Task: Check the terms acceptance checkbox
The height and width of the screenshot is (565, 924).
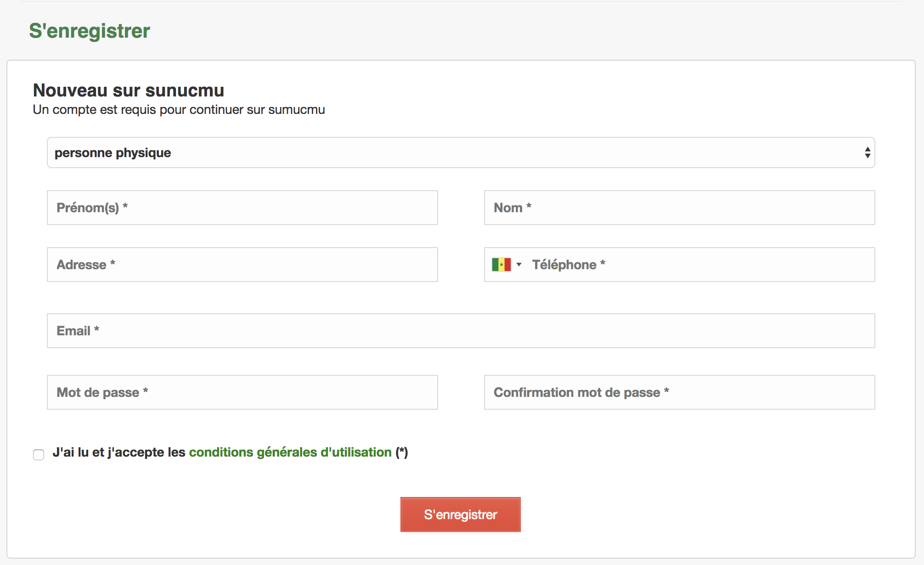Action: coord(39,454)
